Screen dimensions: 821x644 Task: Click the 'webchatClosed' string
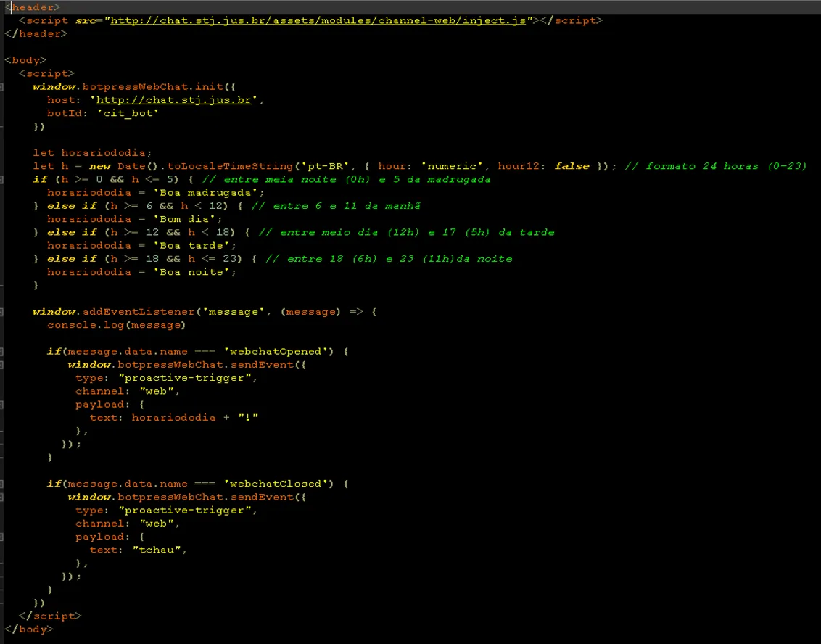click(279, 484)
